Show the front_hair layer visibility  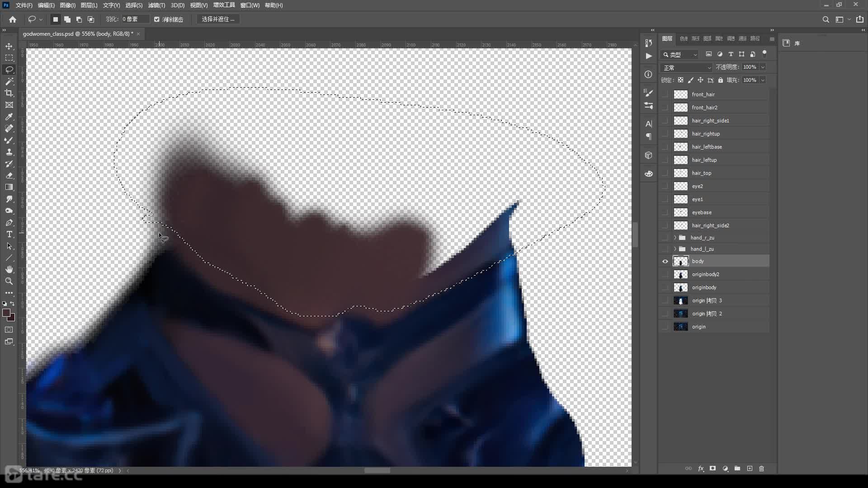[x=665, y=94]
